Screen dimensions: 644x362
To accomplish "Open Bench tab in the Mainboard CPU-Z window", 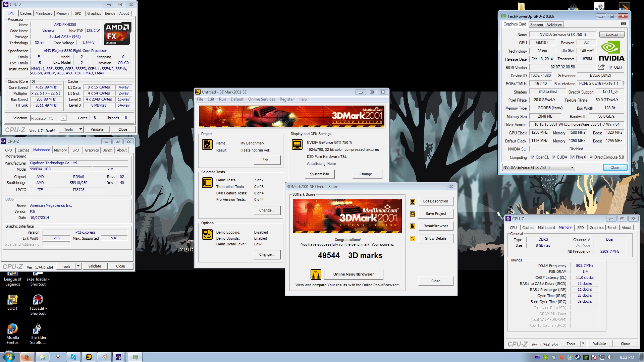I will (107, 150).
